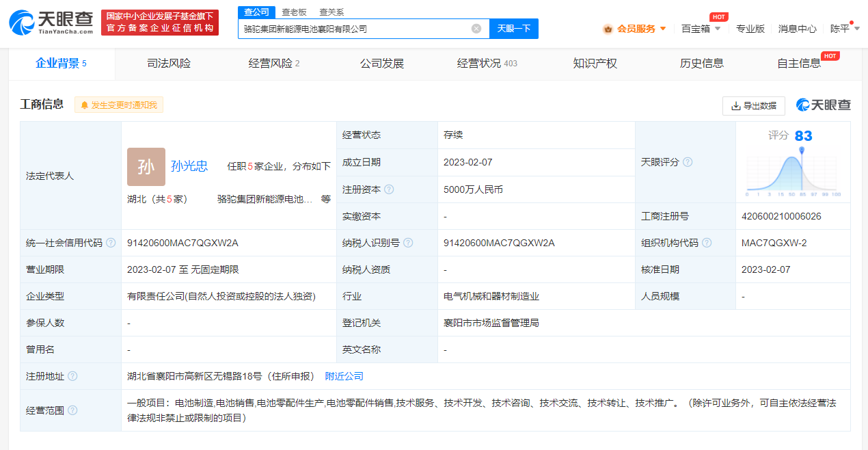Expand the 百宝箱 dropdown
This screenshot has width=868, height=450.
pos(718,29)
